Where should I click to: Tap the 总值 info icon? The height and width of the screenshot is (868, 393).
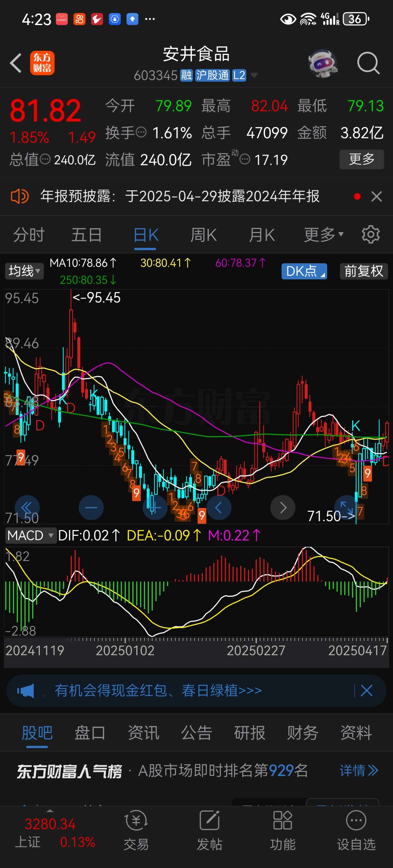point(45,159)
